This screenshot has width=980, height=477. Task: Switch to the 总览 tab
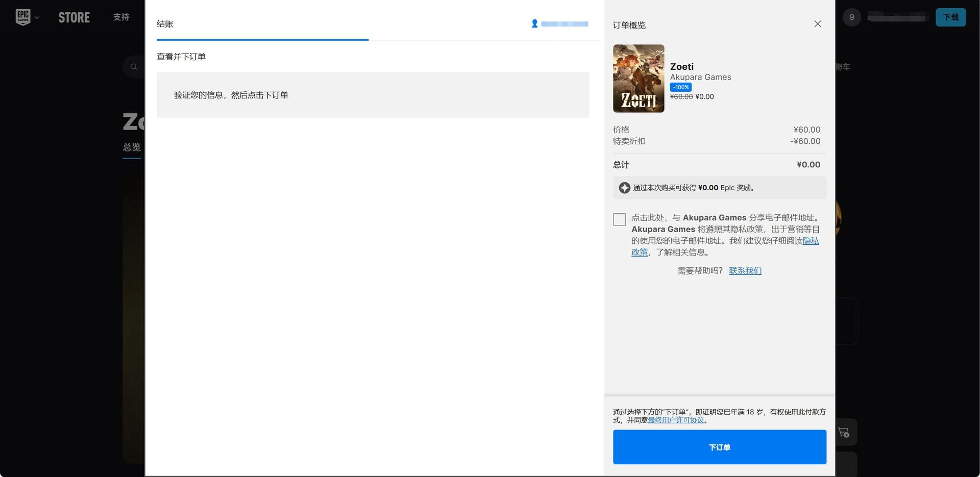pos(132,147)
